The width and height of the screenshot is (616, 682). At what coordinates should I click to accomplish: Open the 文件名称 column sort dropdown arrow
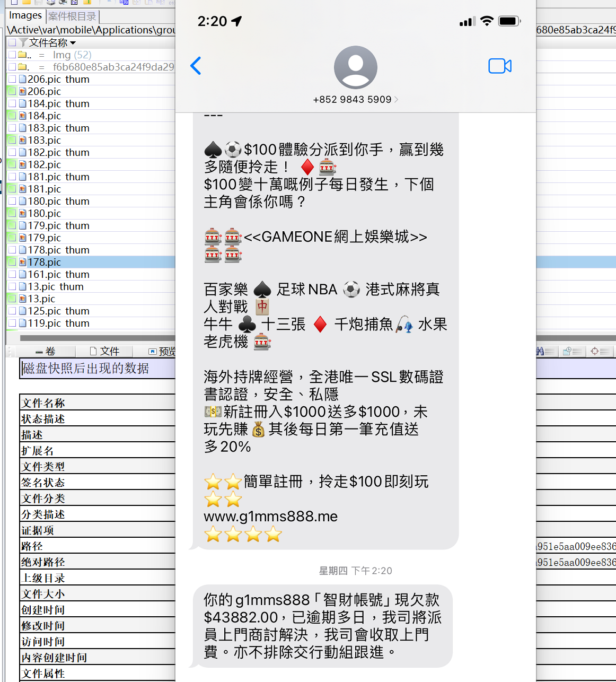pyautogui.click(x=73, y=43)
